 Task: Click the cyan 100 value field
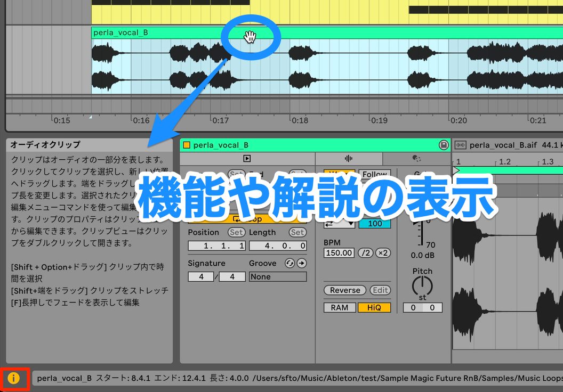[x=374, y=224]
